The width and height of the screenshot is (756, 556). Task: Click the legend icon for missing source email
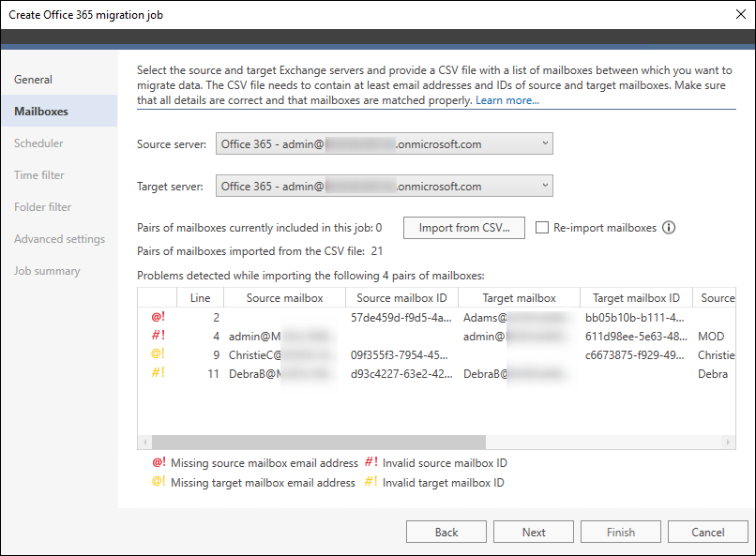point(159,462)
